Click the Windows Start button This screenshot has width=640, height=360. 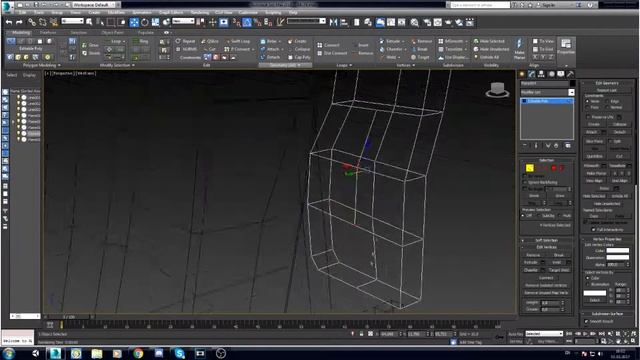9,353
